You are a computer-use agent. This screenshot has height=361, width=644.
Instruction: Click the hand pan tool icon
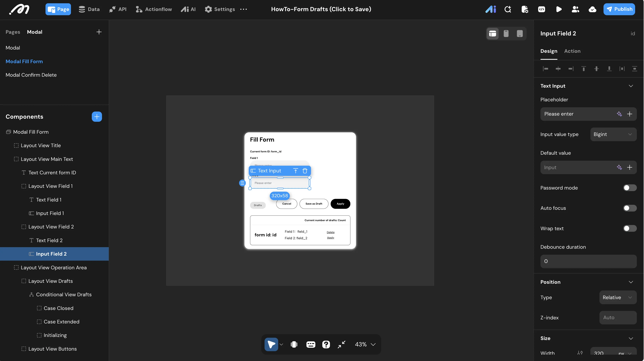[294, 344]
